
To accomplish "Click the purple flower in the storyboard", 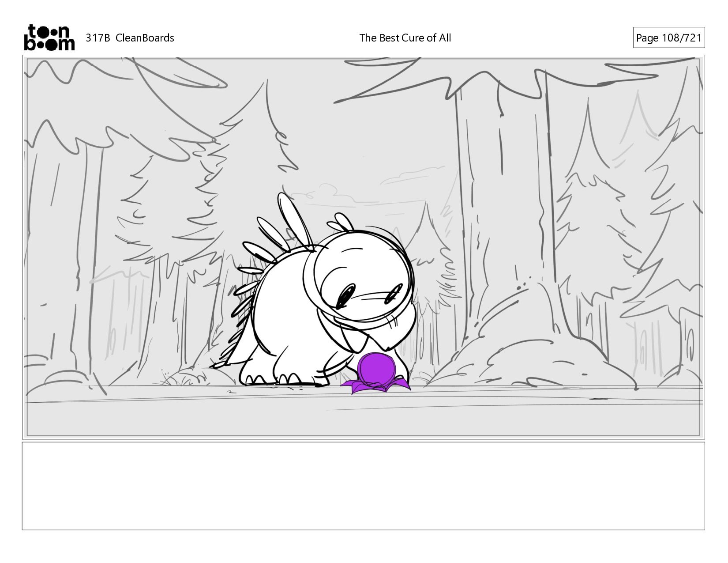I will pyautogui.click(x=375, y=374).
